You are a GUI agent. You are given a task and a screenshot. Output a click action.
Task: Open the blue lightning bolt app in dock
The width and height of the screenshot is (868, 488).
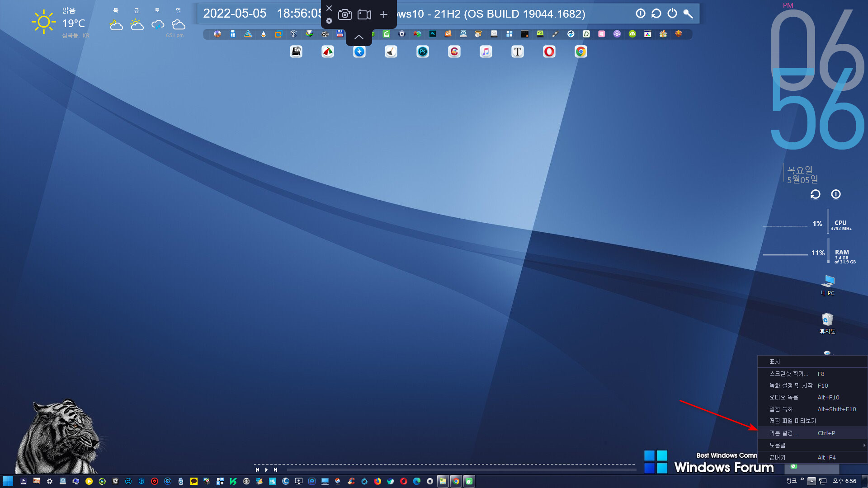pos(359,52)
